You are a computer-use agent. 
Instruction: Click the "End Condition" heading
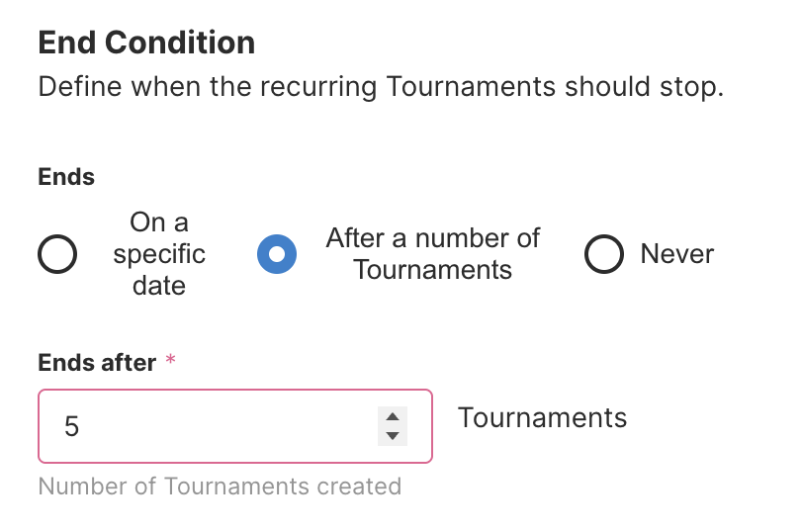146,43
